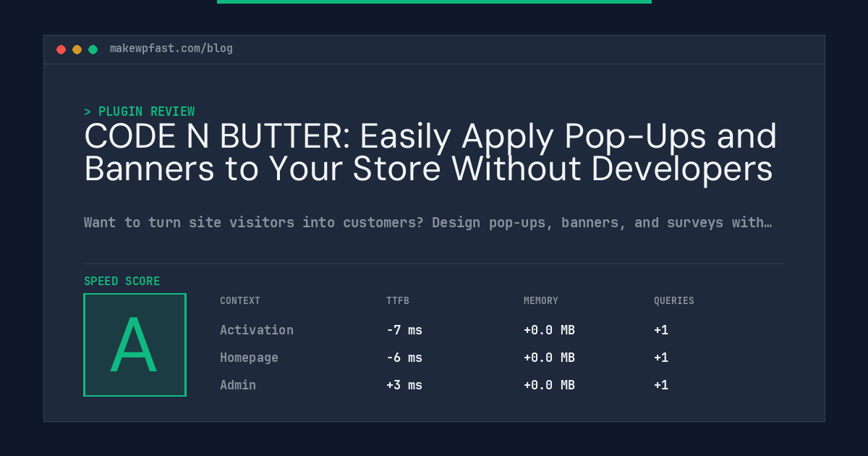Select the '> PLUGIN REVIEW' label

(140, 111)
